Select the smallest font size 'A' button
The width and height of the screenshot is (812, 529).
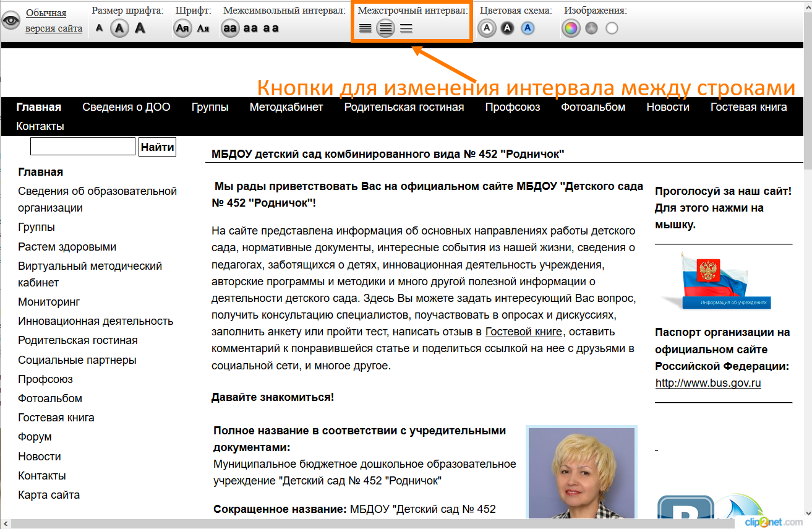[100, 28]
